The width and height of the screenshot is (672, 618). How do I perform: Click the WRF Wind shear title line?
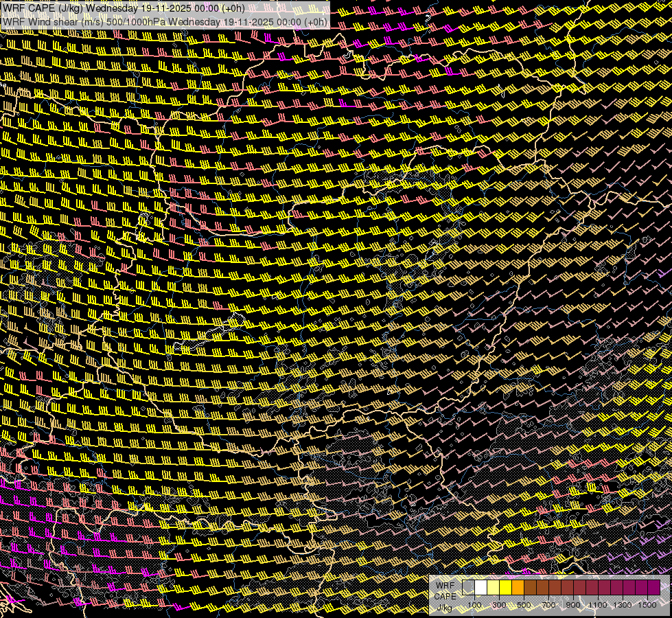point(165,21)
